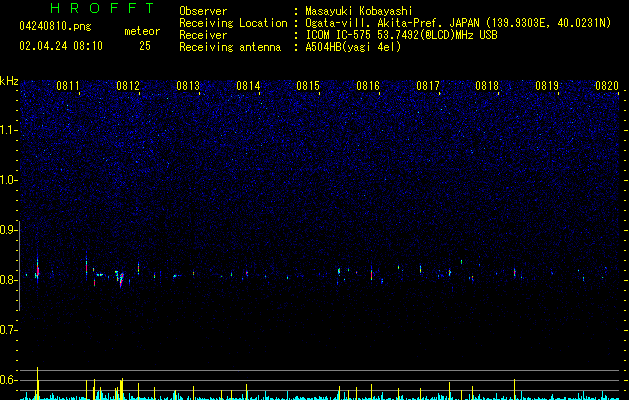The image size is (629, 400).
Task: Click the 1.1 kHz axis label
Action: coord(9,130)
